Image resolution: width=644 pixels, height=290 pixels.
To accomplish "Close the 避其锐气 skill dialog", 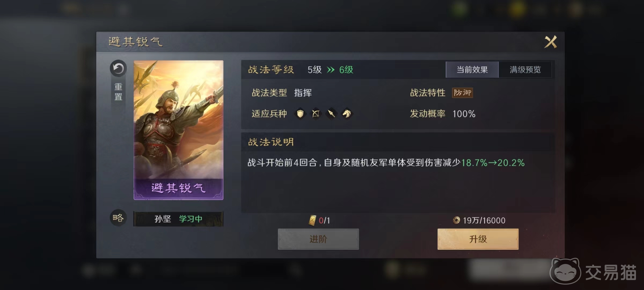I will point(550,42).
